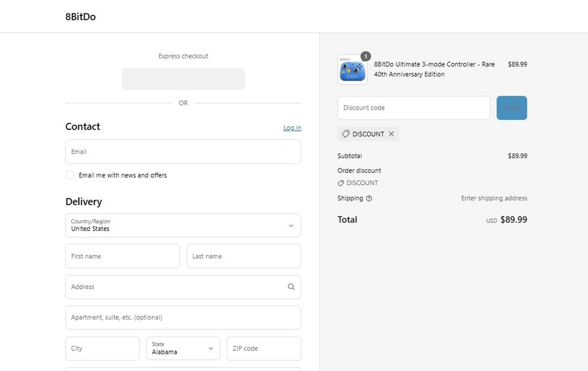Screen dimensions: 588x371
Task: Click the express checkout button placeholder
Action: [183, 79]
